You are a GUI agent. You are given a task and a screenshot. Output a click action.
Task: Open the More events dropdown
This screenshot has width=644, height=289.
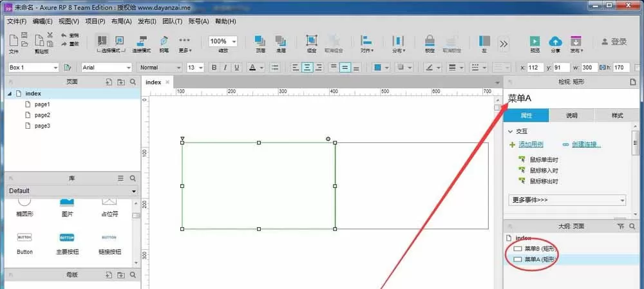click(x=567, y=200)
